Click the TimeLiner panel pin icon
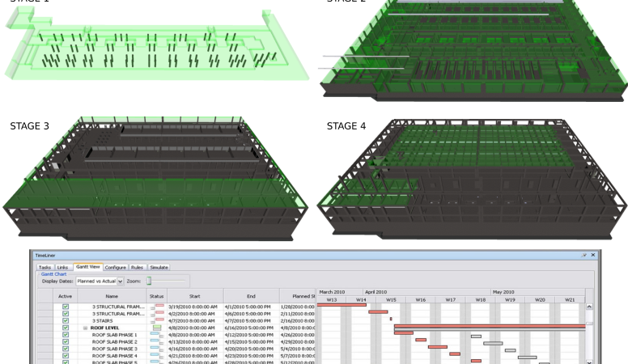The width and height of the screenshot is (628, 364). coord(584,255)
